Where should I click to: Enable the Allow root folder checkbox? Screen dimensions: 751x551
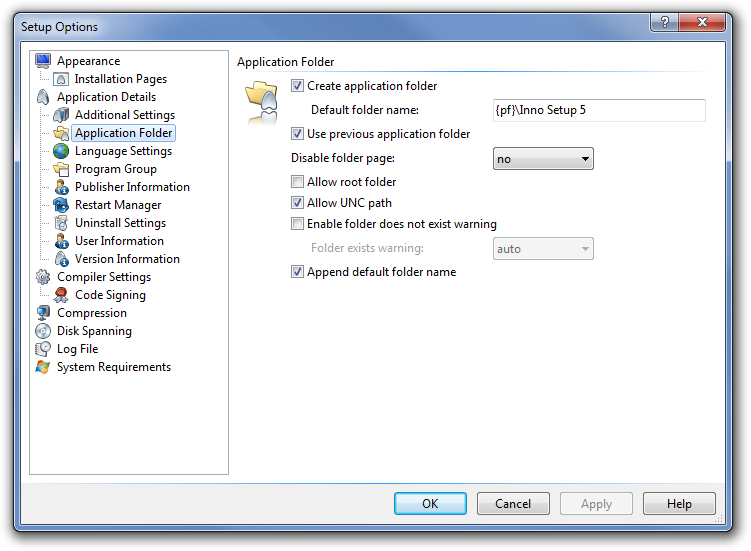click(298, 182)
